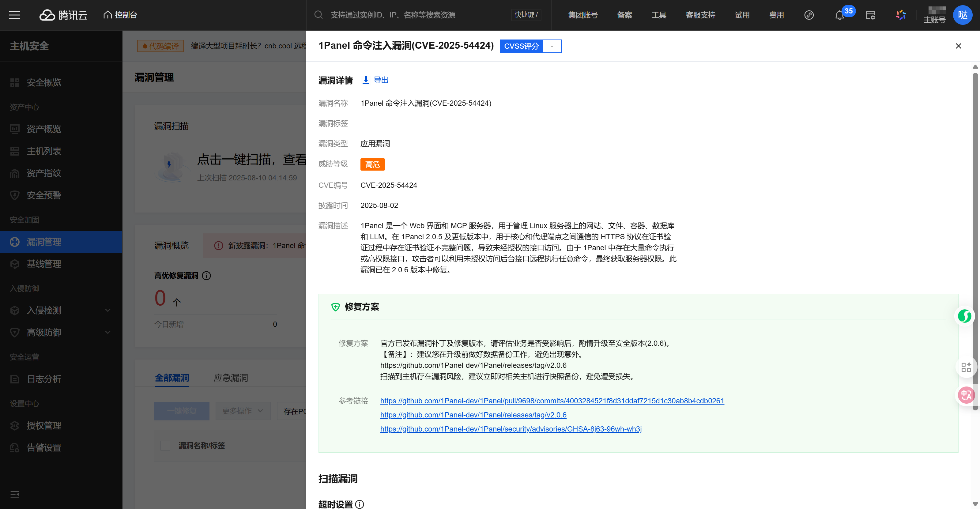The height and width of the screenshot is (509, 980).
Task: Close the vulnerability detail panel
Action: pyautogui.click(x=958, y=46)
